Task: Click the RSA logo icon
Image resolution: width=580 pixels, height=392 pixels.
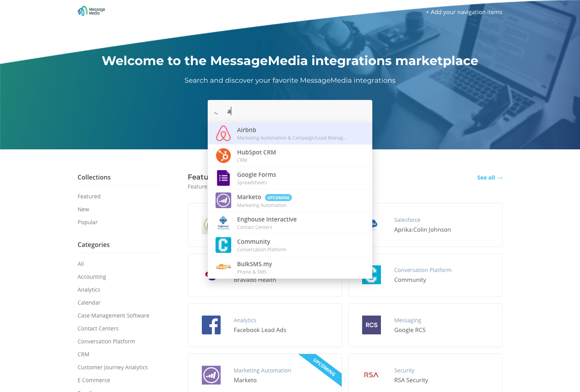Action: [372, 375]
